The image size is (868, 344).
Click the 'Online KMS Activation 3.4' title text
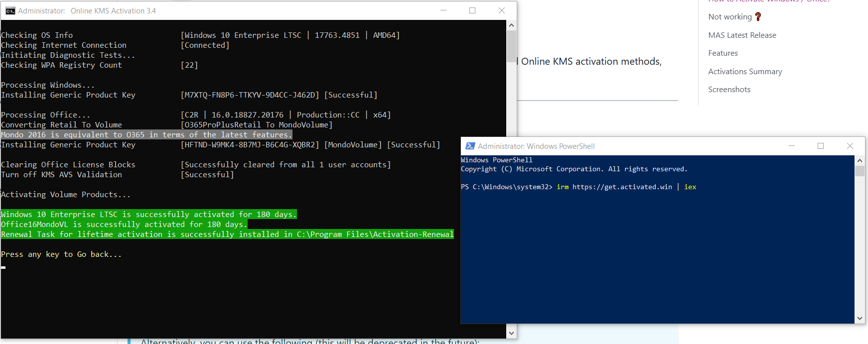click(113, 10)
